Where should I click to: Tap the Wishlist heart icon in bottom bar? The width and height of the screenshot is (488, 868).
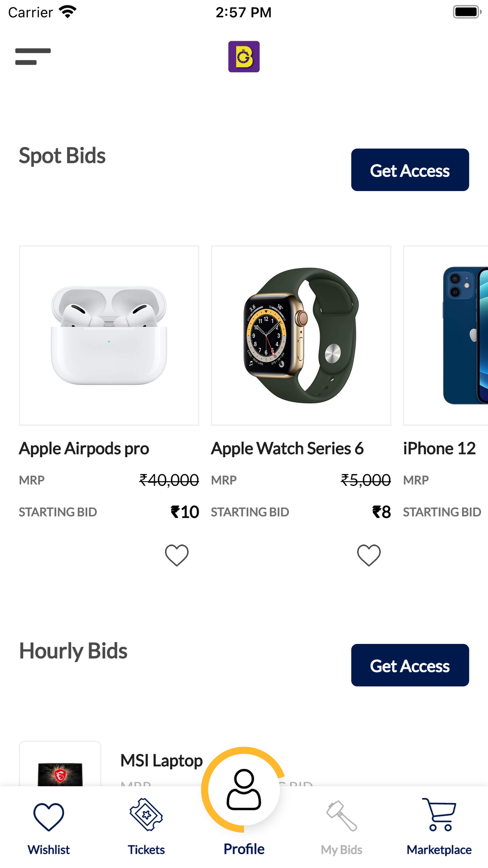click(48, 817)
